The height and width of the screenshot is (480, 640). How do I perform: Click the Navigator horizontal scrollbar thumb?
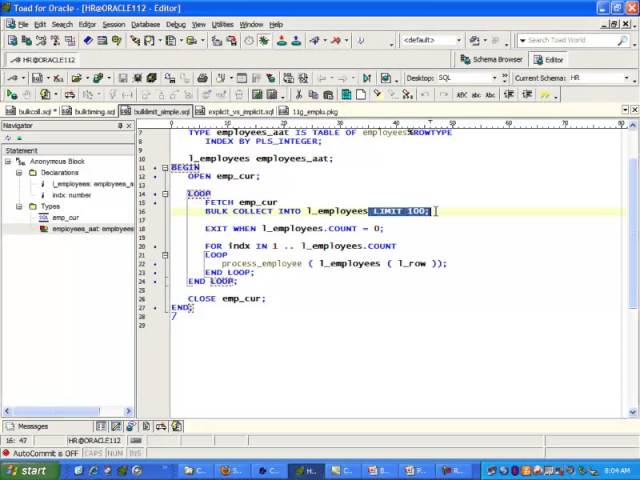(x=56, y=411)
